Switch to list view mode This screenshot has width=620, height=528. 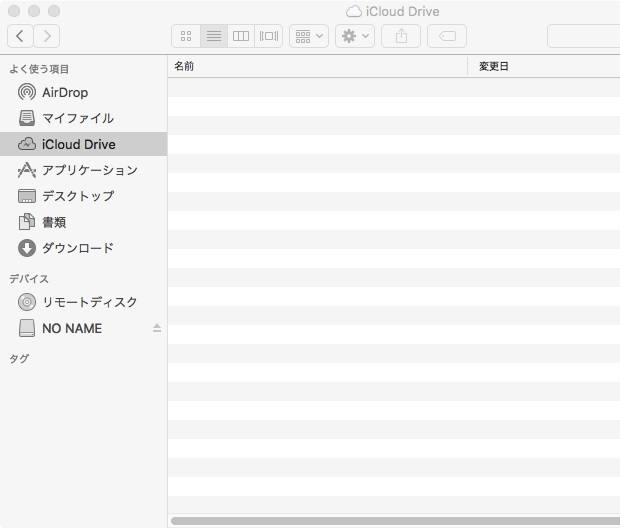(x=213, y=36)
